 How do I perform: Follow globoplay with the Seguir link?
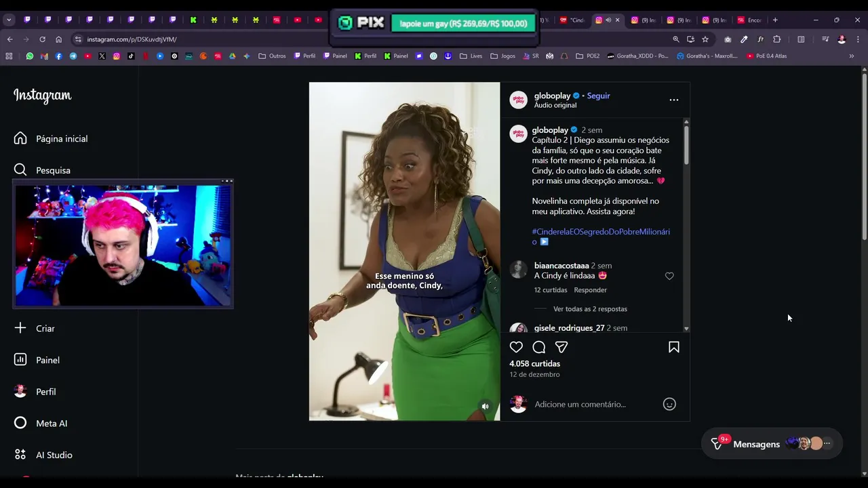click(x=598, y=96)
